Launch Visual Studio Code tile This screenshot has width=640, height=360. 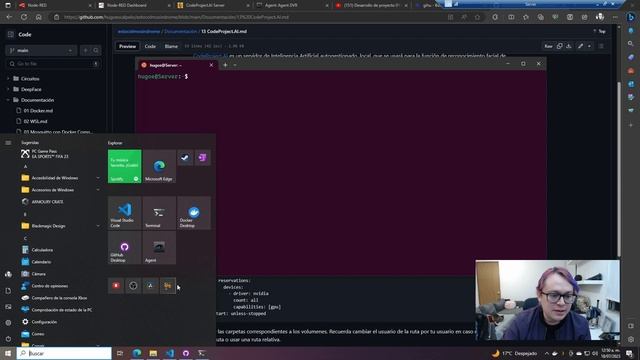click(124, 213)
